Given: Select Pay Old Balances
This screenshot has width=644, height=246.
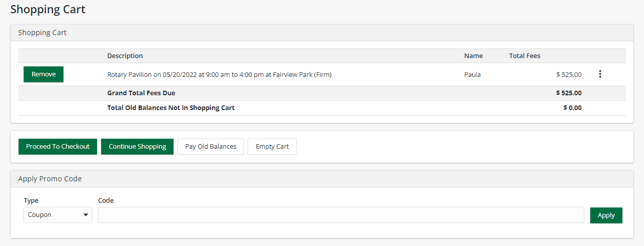Looking at the screenshot, I should point(210,147).
